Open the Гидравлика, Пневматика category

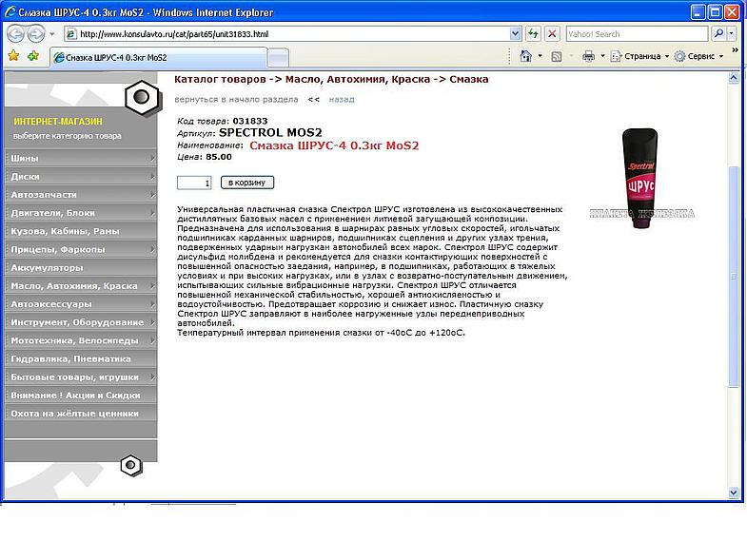(81, 358)
